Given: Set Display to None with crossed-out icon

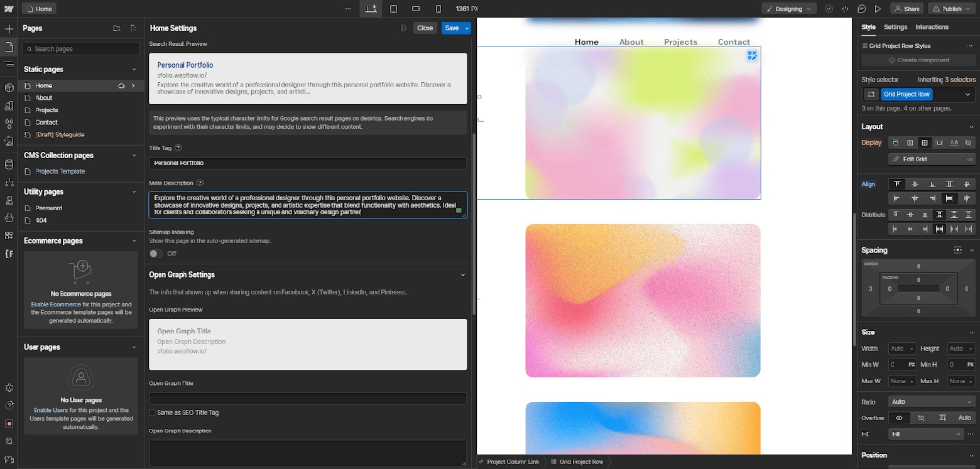Looking at the screenshot, I should click(x=968, y=143).
